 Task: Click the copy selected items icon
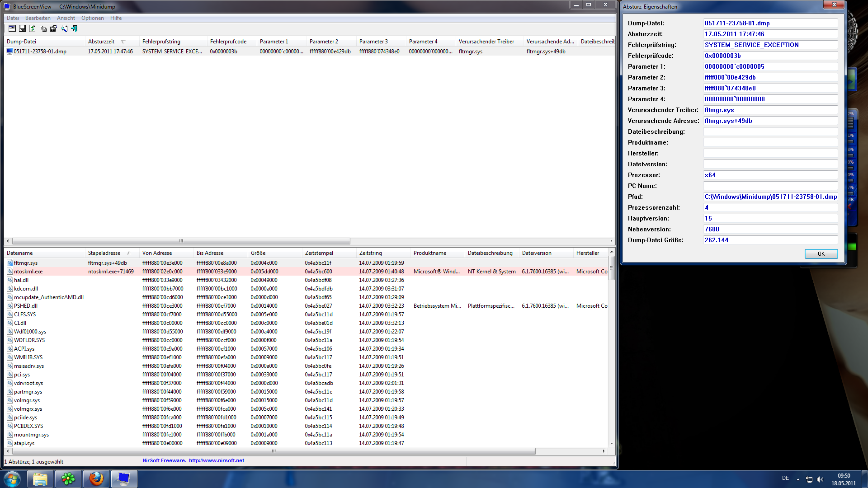pyautogui.click(x=43, y=28)
